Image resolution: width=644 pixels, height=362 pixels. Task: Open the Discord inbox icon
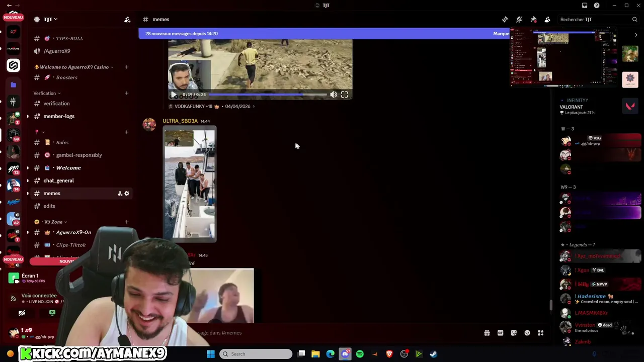[585, 6]
